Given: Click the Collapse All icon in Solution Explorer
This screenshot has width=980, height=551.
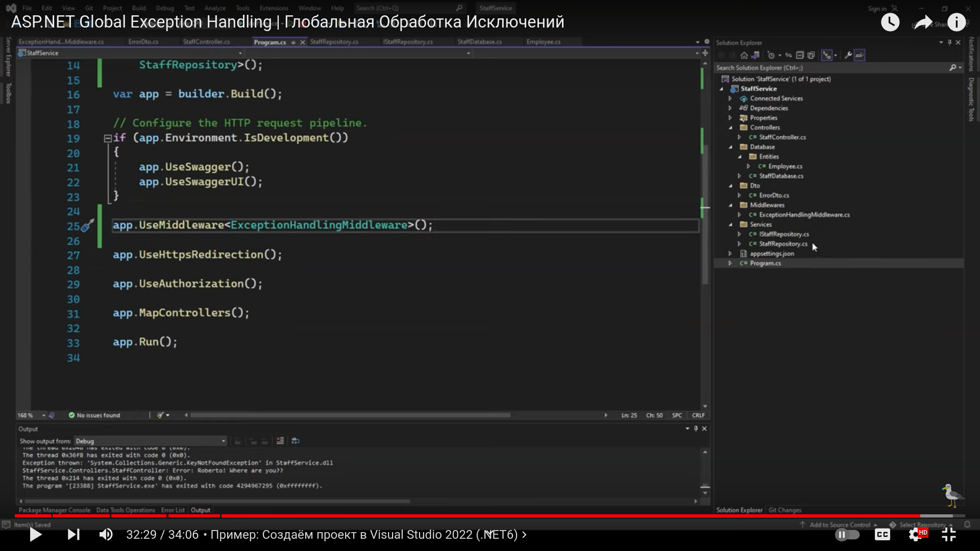Looking at the screenshot, I should click(800, 55).
